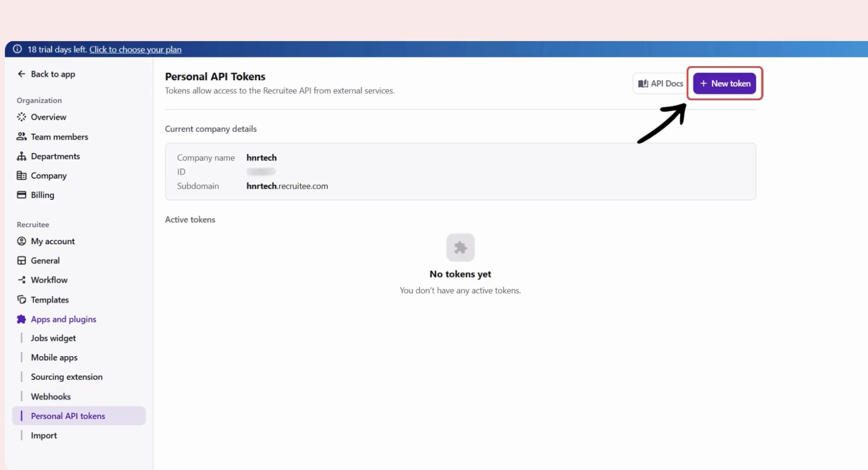Click to choose your plan link
The width and height of the screenshot is (868, 470).
click(135, 49)
